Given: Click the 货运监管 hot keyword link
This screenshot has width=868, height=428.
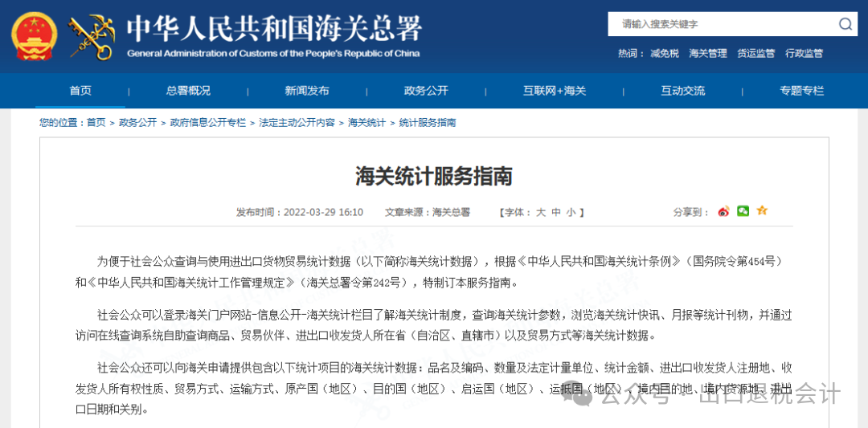Looking at the screenshot, I should tap(756, 53).
